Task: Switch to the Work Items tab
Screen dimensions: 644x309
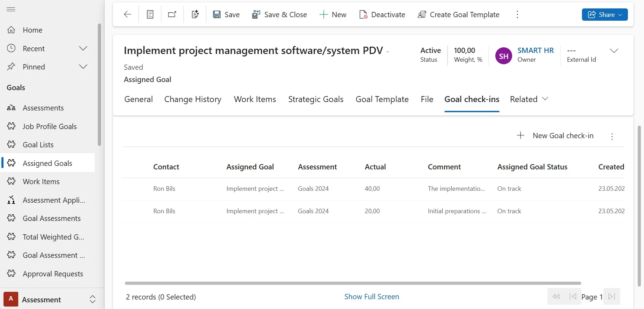Action: [255, 99]
